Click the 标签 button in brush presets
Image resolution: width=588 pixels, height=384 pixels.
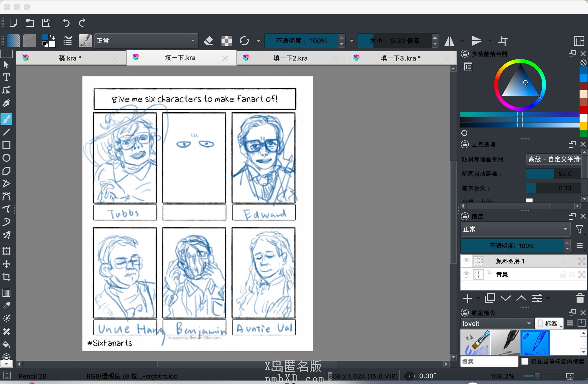tap(549, 324)
